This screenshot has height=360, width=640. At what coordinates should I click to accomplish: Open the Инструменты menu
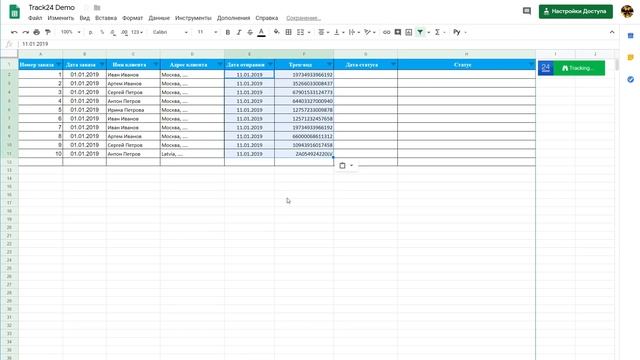(193, 18)
